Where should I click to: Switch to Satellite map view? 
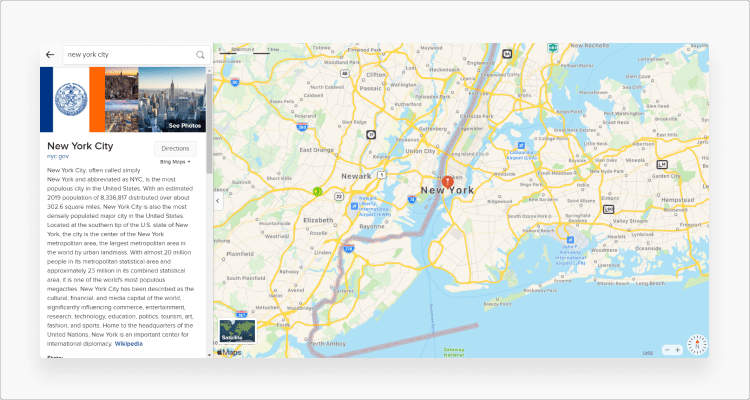[238, 331]
